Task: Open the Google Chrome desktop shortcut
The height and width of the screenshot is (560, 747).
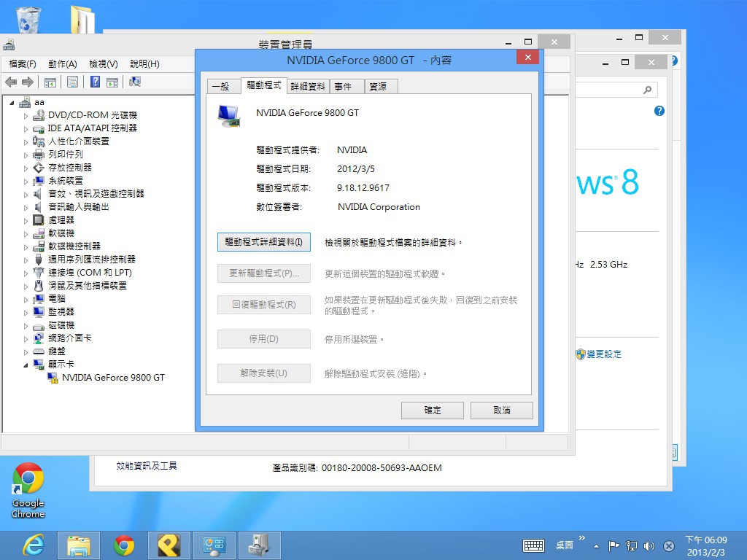Action: [28, 491]
